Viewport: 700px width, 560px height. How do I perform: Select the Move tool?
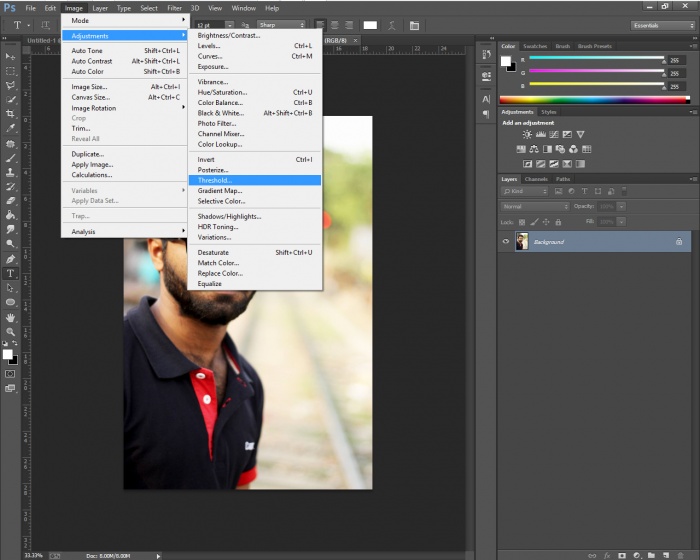pyautogui.click(x=11, y=57)
